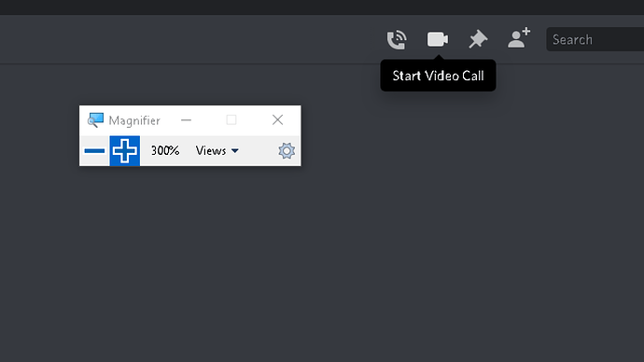Click into the Search field

point(595,39)
